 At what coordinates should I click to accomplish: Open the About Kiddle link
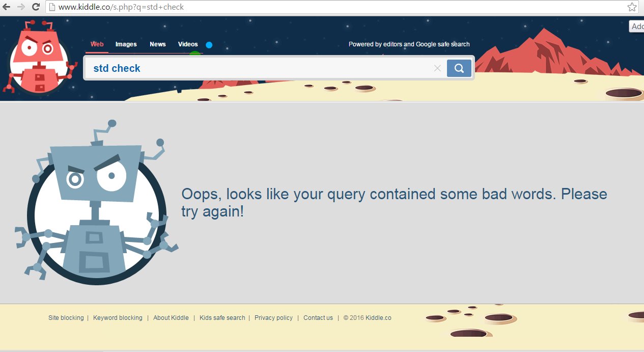pos(171,318)
